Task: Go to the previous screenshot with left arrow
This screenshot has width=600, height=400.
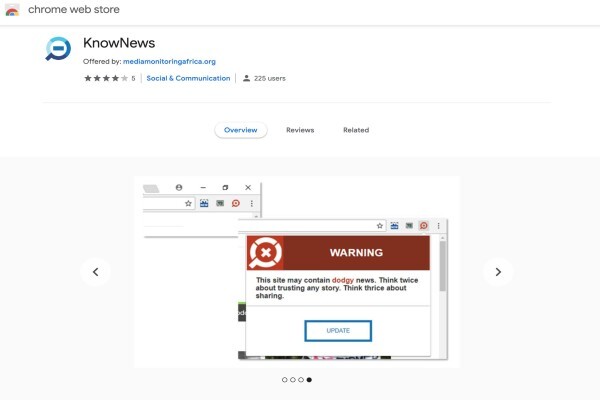Action: click(x=96, y=272)
